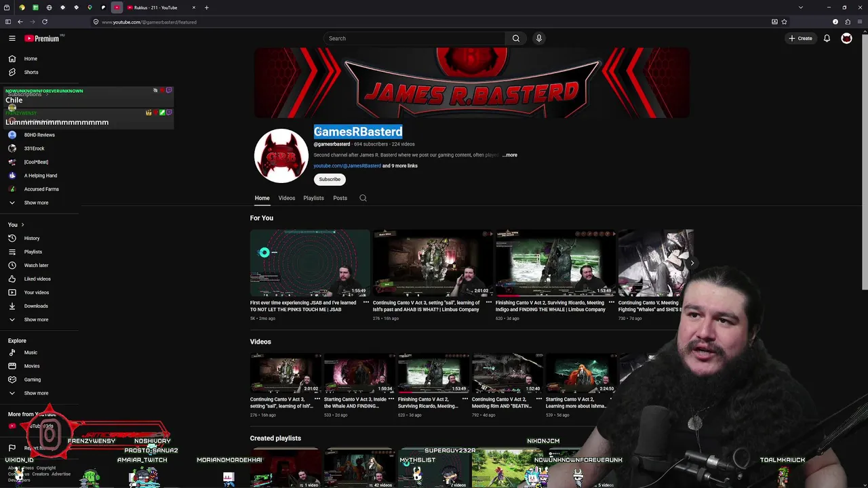The image size is (868, 488).
Task: Go to the YouTube Premium logo home
Action: pyautogui.click(x=42, y=39)
